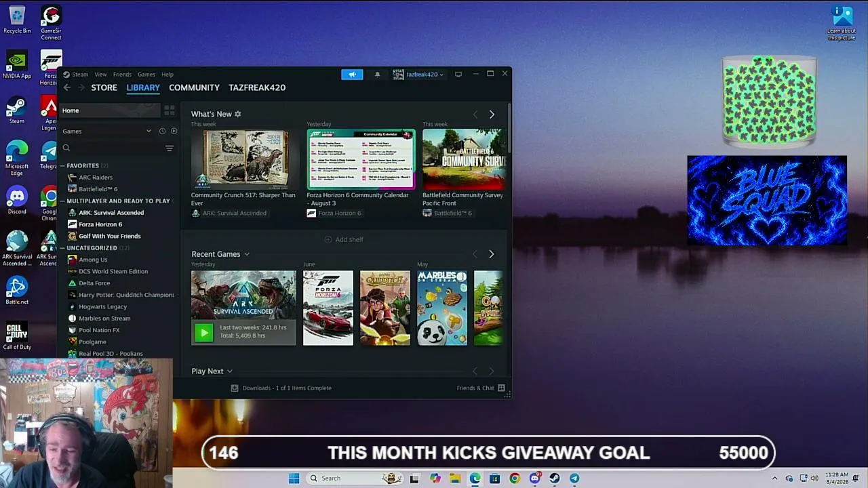This screenshot has width=868, height=488.
Task: Select Golf With Your Friends
Action: [x=110, y=236]
